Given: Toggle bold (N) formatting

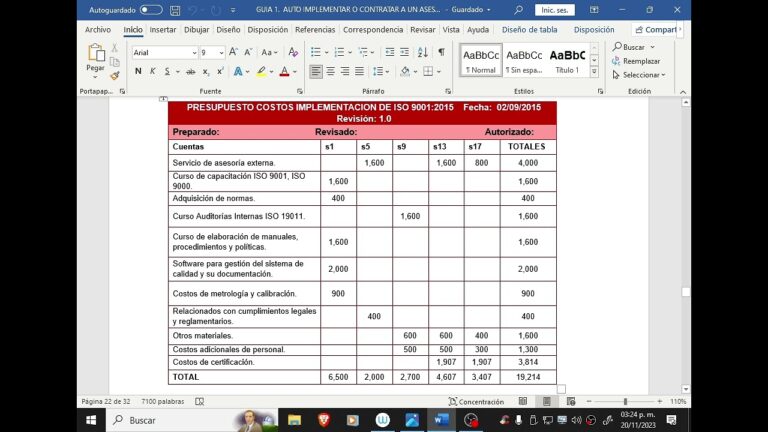Looking at the screenshot, I should (138, 72).
